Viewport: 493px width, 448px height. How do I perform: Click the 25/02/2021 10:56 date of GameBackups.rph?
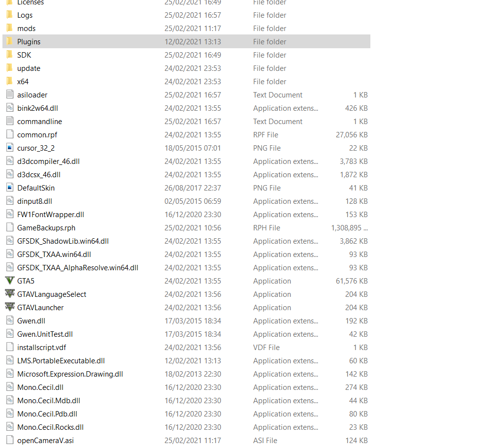pos(193,228)
